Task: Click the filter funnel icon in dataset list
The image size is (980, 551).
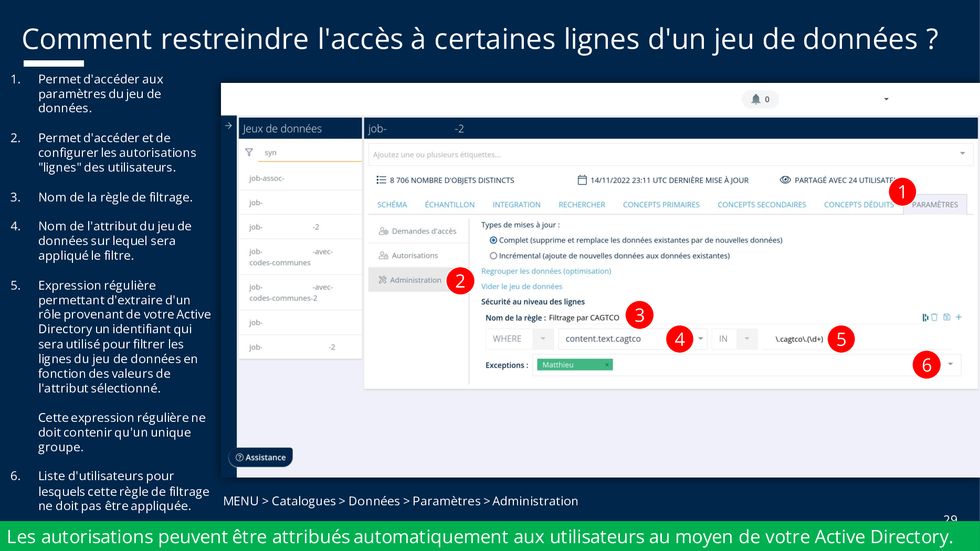Action: pos(249,153)
